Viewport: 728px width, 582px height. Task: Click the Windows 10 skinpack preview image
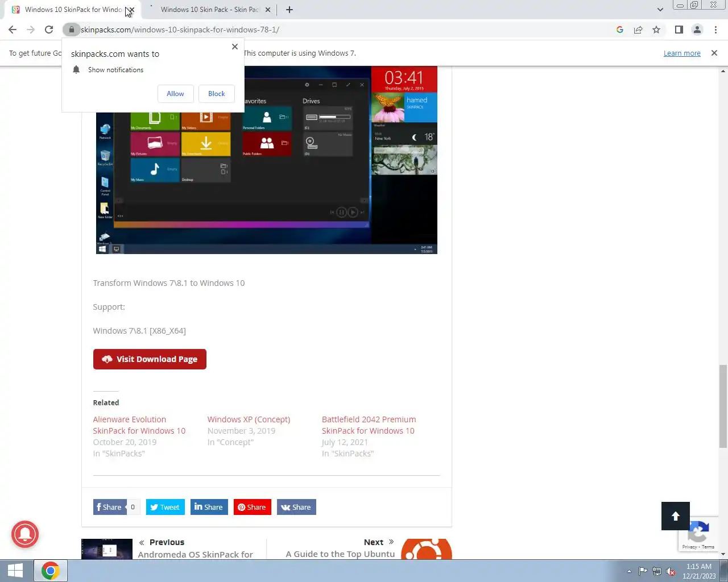click(x=266, y=160)
